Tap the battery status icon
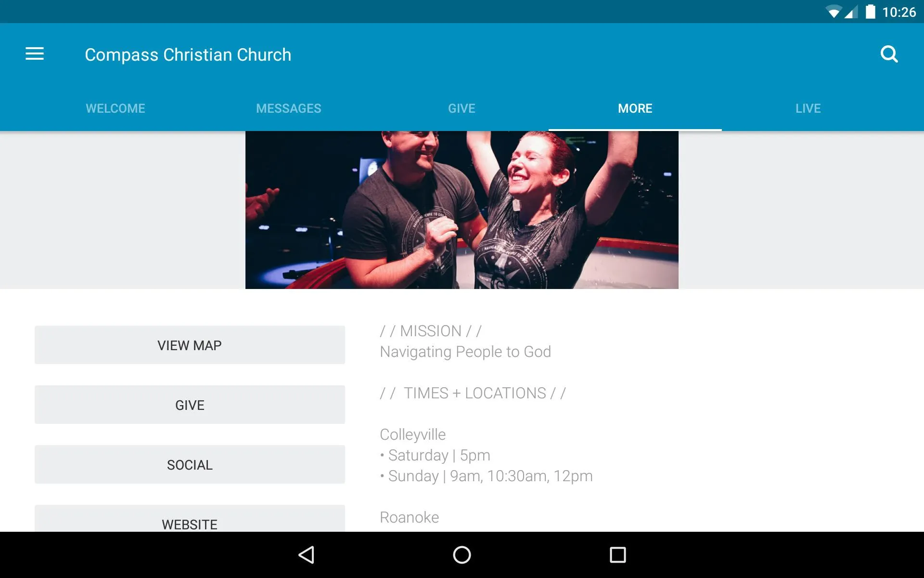Image resolution: width=924 pixels, height=578 pixels. pyautogui.click(x=870, y=12)
